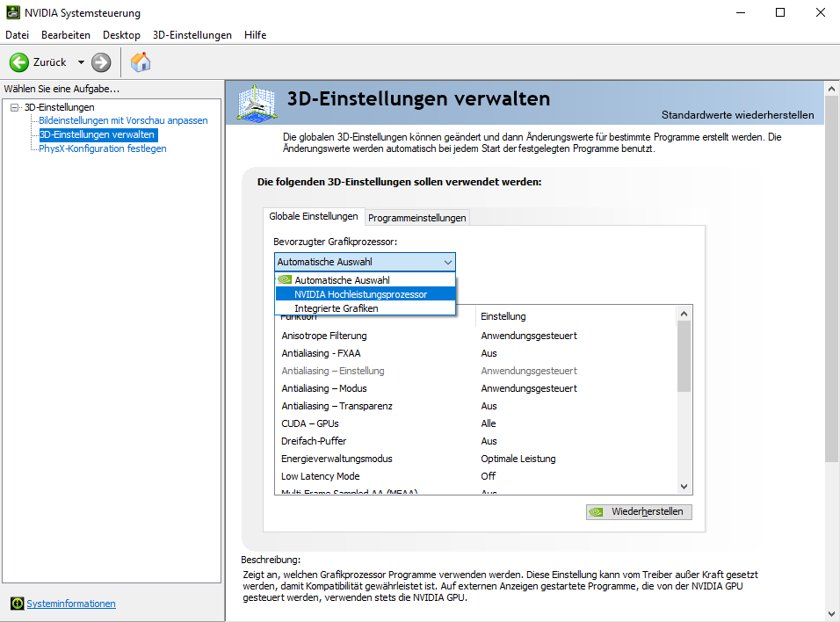
Task: Click the main panel scrollbar thumb
Action: pyautogui.click(x=831, y=278)
